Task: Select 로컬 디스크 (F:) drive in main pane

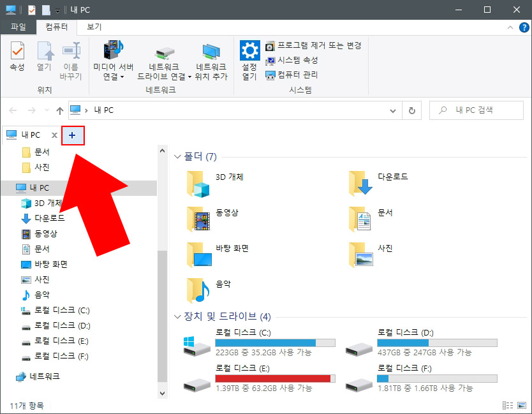Action: [422, 378]
